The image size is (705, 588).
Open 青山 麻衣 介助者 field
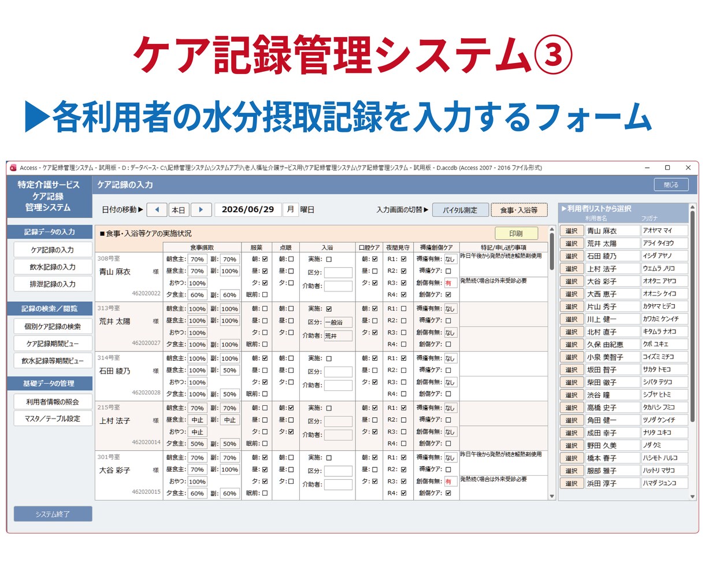(338, 286)
